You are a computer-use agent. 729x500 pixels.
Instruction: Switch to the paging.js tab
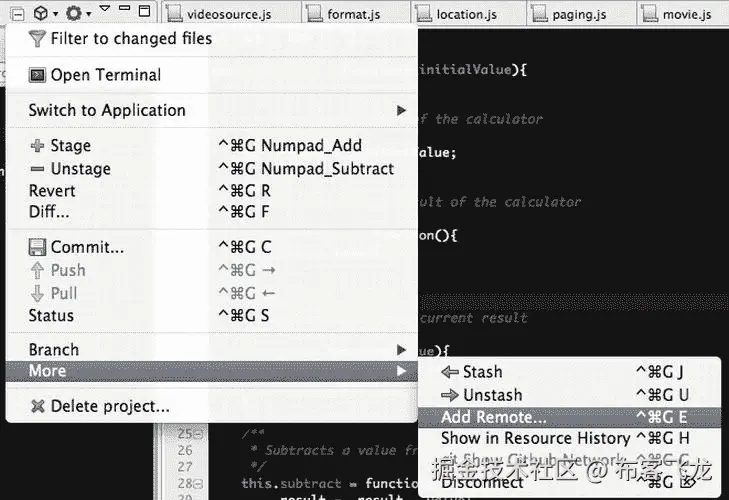click(x=582, y=14)
